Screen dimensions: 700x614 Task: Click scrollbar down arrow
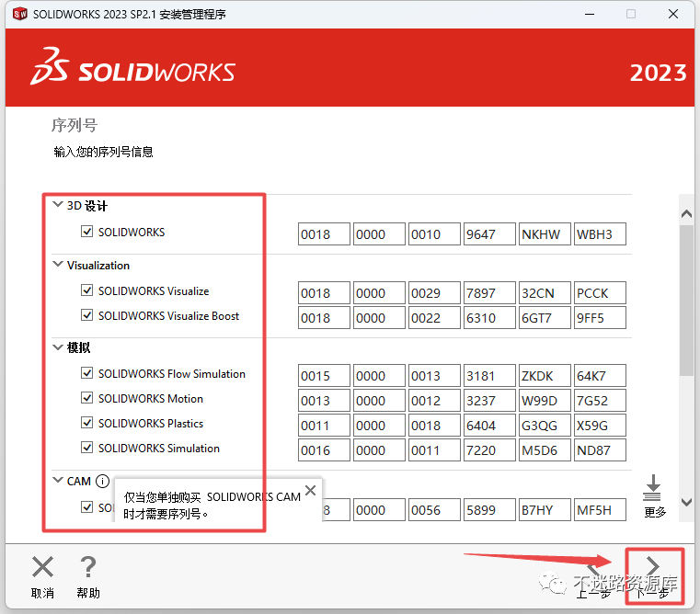point(686,503)
